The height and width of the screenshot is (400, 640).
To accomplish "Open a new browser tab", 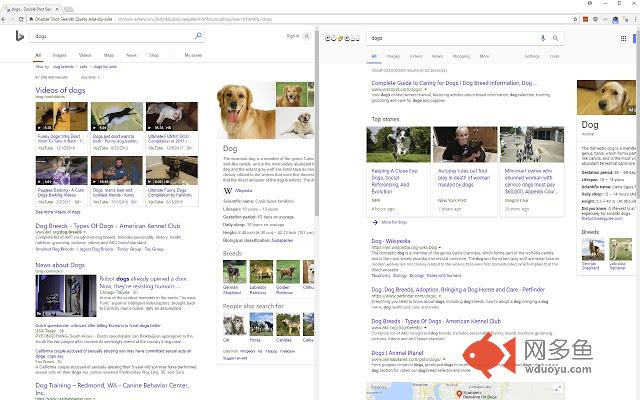I will (69, 9).
